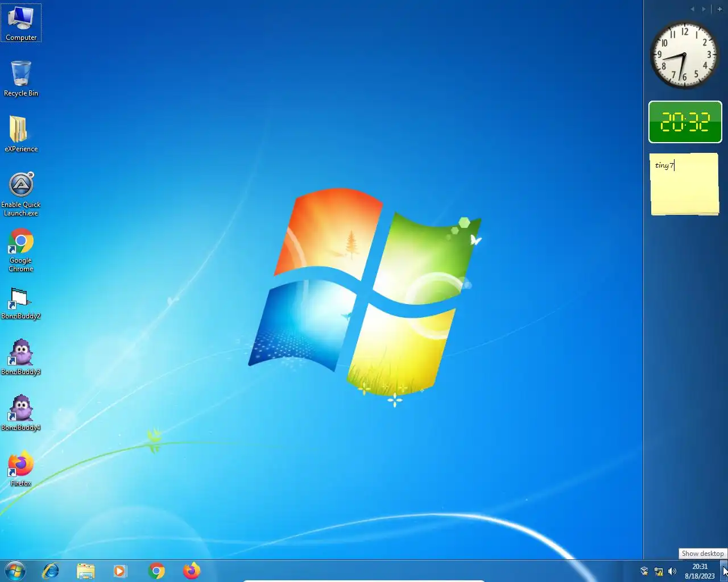
Task: Click the analog clock gadget
Action: [685, 55]
